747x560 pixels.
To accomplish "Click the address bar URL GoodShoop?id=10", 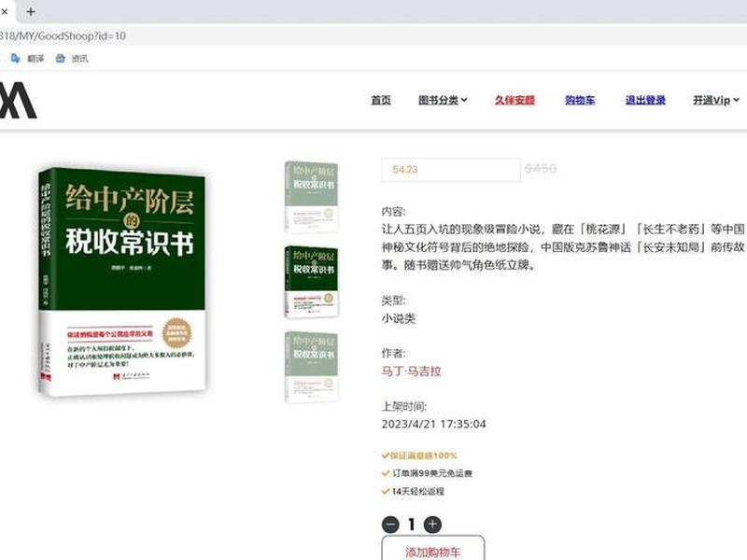I will point(63,35).
